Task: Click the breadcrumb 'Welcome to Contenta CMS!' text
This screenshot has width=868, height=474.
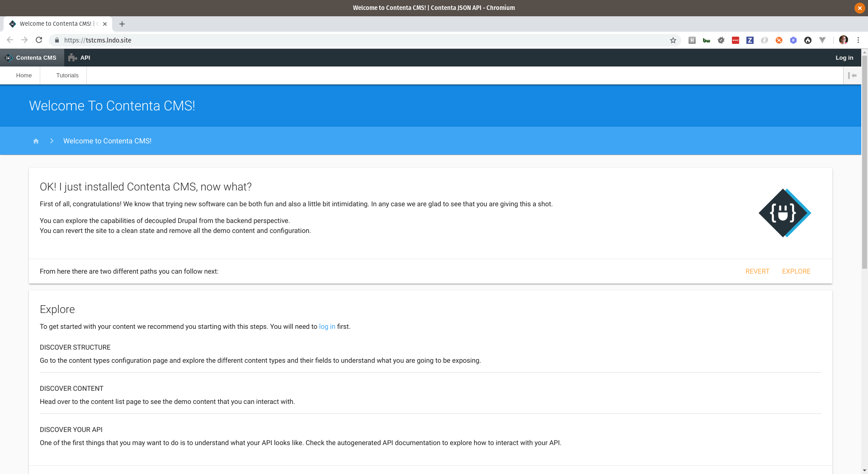Action: pyautogui.click(x=107, y=141)
